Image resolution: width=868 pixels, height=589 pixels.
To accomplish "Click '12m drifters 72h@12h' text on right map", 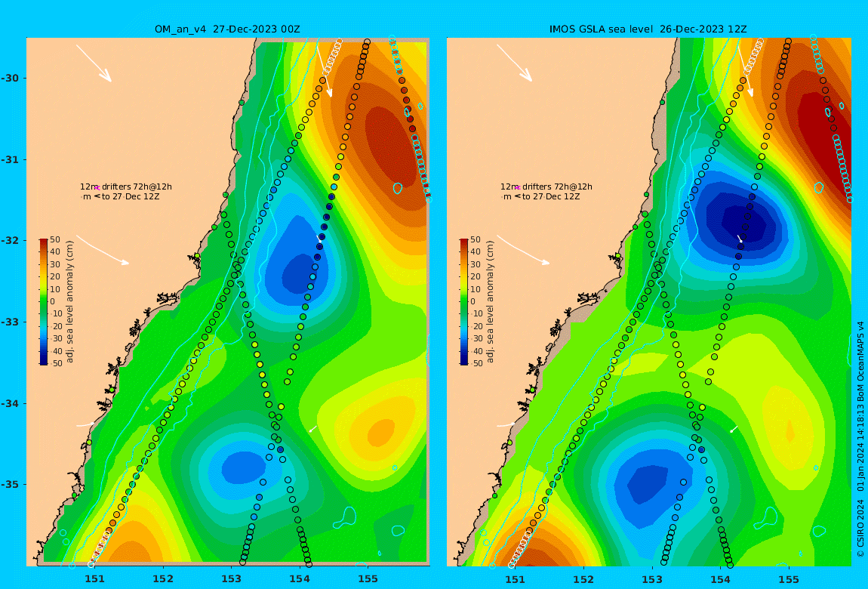I will click(x=546, y=187).
